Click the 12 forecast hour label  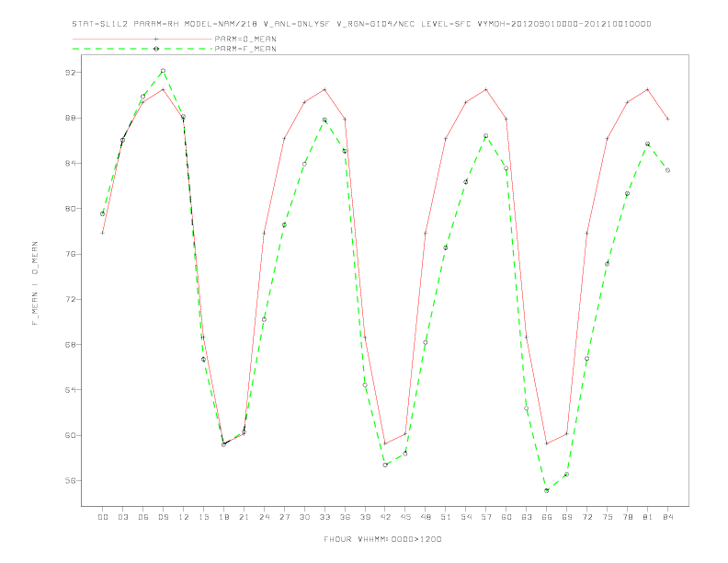[184, 517]
